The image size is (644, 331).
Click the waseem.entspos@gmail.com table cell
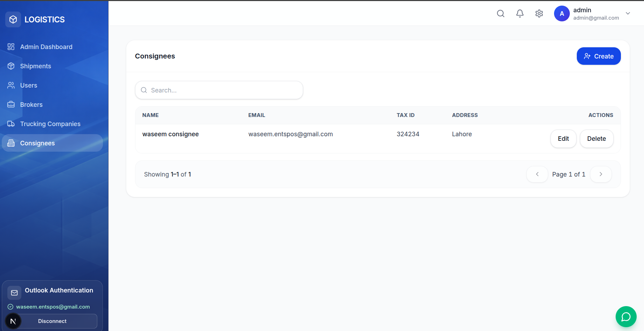[x=290, y=134]
